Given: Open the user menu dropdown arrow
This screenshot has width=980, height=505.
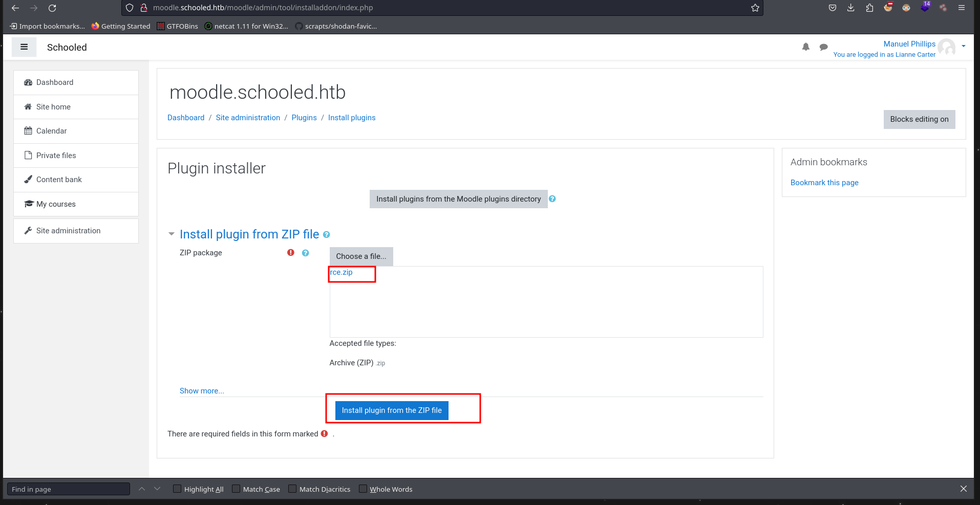Looking at the screenshot, I should click(964, 46).
